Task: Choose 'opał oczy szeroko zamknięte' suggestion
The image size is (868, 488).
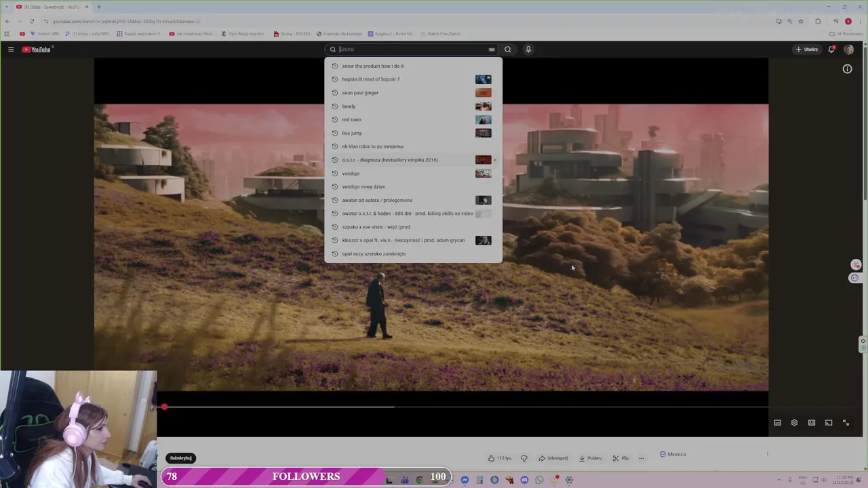Action: pos(413,253)
